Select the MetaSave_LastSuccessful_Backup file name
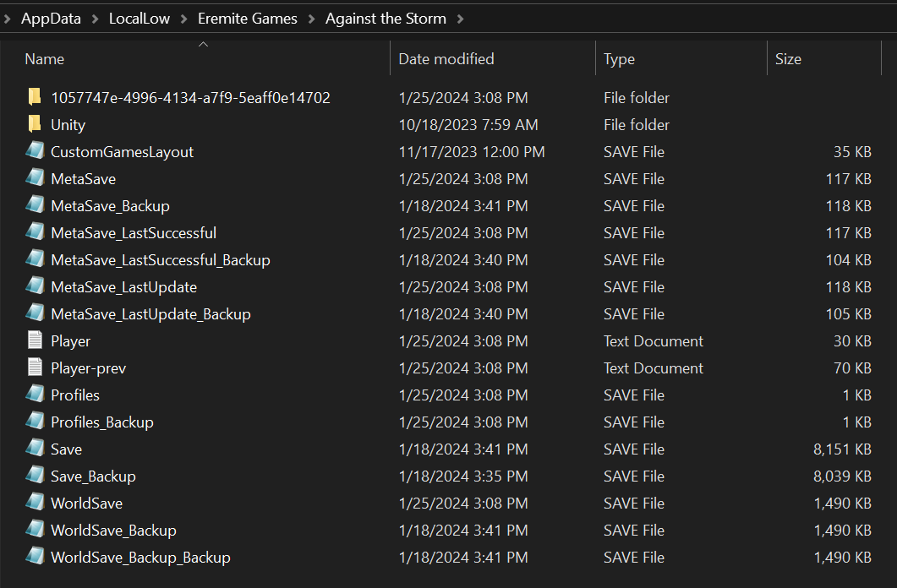 [161, 260]
